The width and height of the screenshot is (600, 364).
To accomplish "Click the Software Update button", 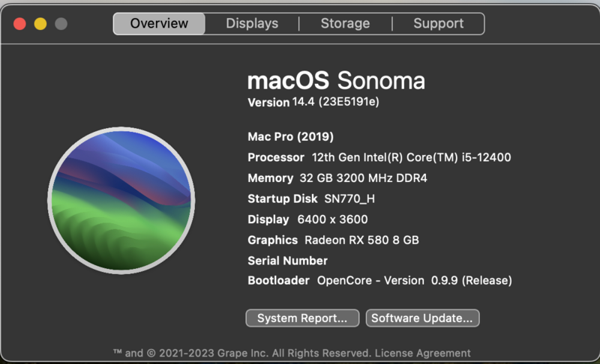I will 422,318.
